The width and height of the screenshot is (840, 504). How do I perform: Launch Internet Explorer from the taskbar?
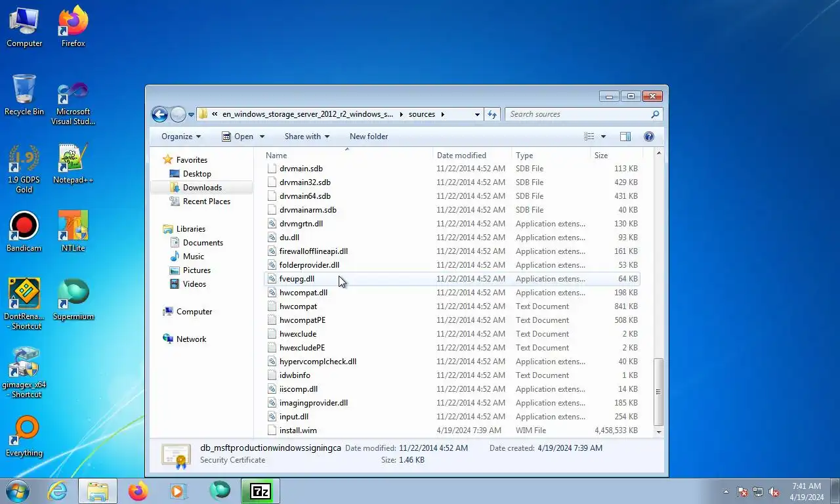pyautogui.click(x=58, y=491)
